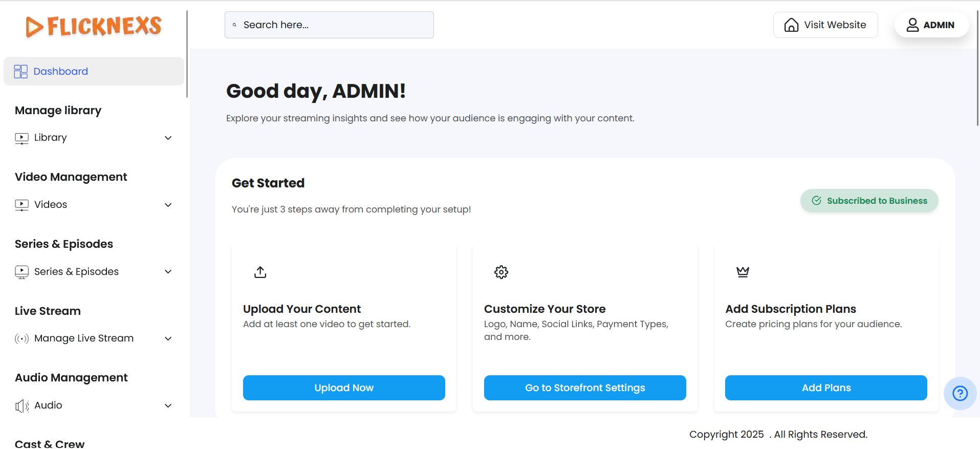Click the crown subscription plans icon
This screenshot has width=980, height=449.
pos(743,272)
